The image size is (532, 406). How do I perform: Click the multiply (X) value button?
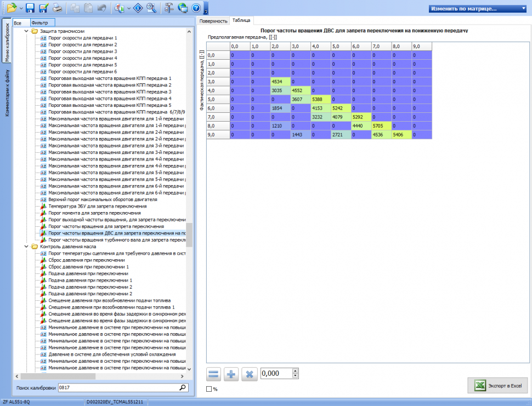pos(249,374)
